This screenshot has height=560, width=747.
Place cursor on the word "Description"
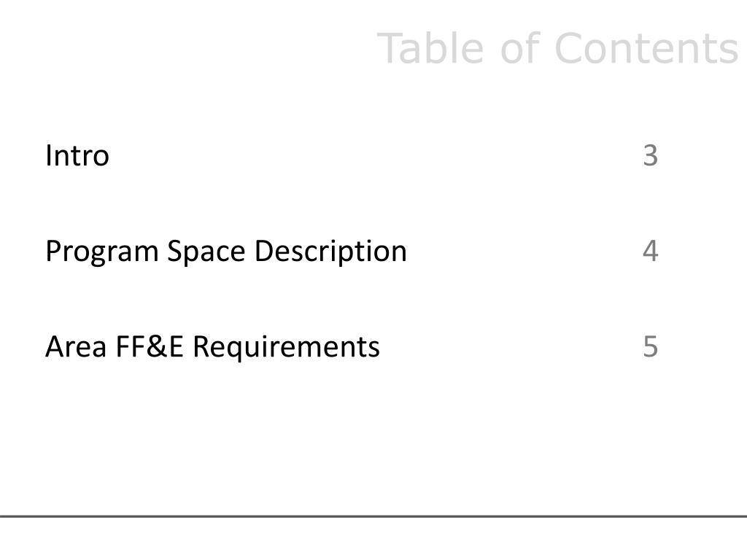pyautogui.click(x=330, y=252)
